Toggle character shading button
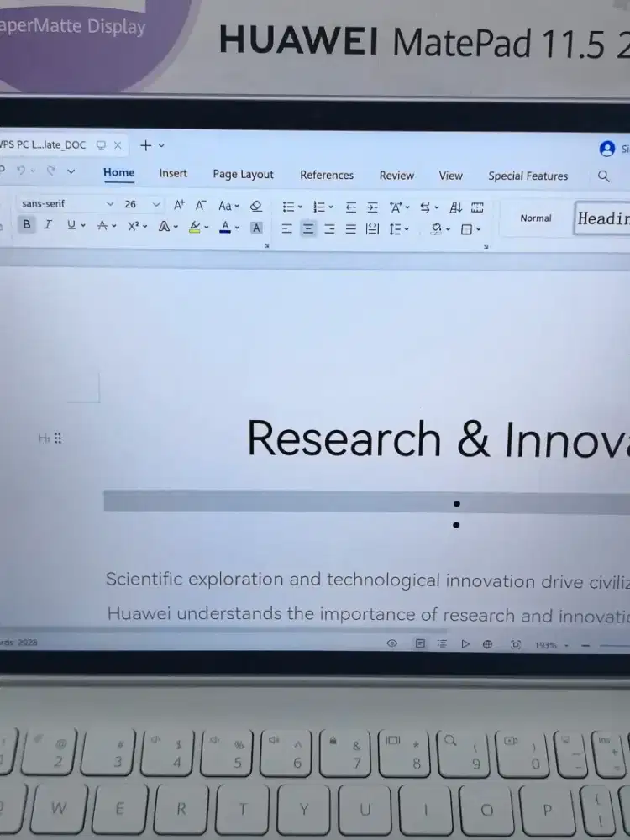Screen dimensions: 630x840 point(256,228)
